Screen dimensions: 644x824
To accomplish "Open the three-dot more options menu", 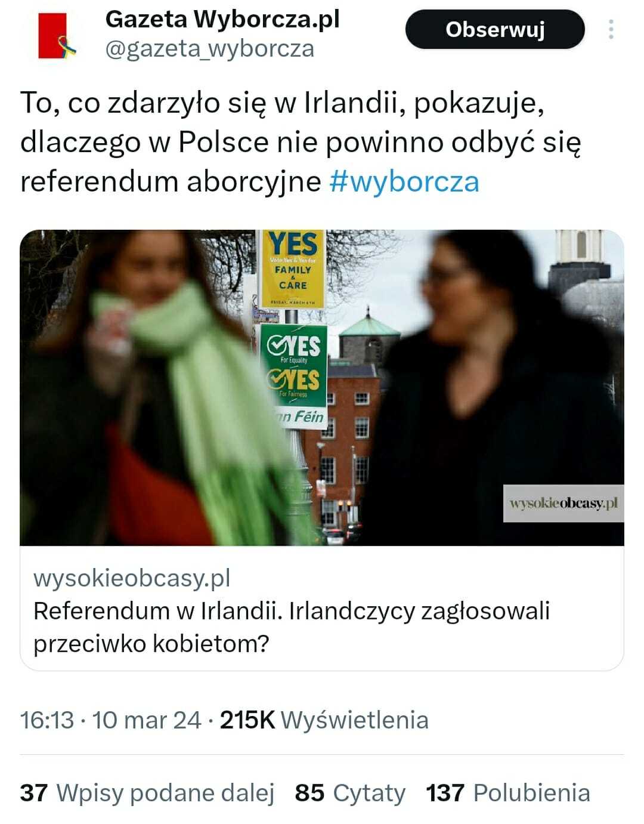I will [611, 29].
